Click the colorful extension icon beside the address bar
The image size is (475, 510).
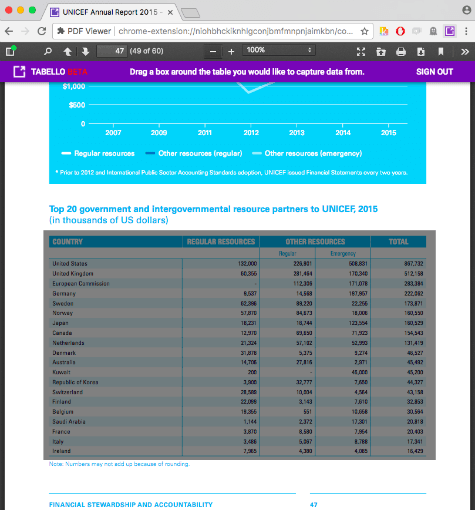[x=384, y=31]
